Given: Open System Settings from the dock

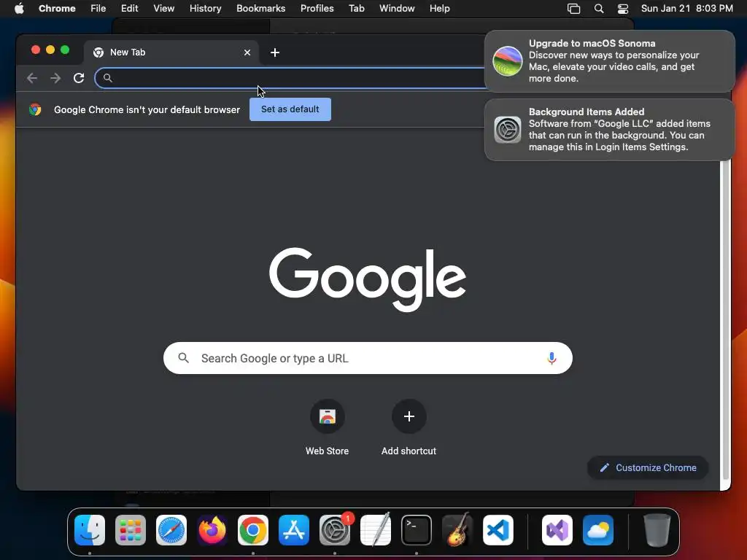Looking at the screenshot, I should [334, 530].
